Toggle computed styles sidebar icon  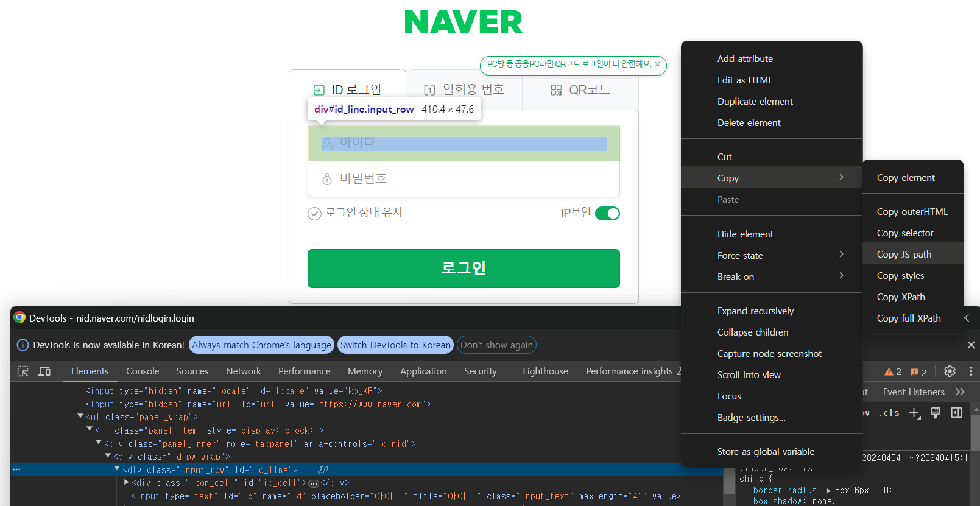tap(957, 413)
